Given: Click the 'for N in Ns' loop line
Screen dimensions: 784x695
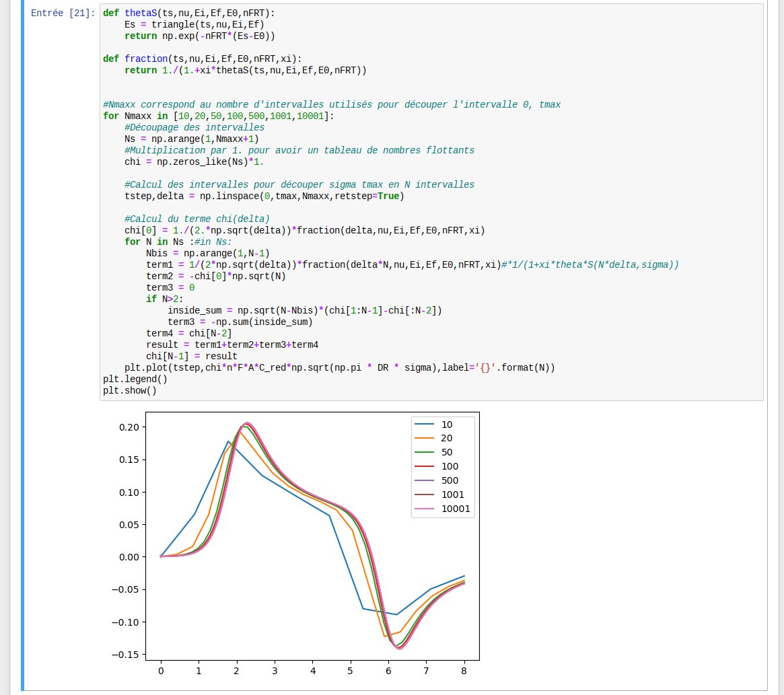Looking at the screenshot, I should point(178,242).
